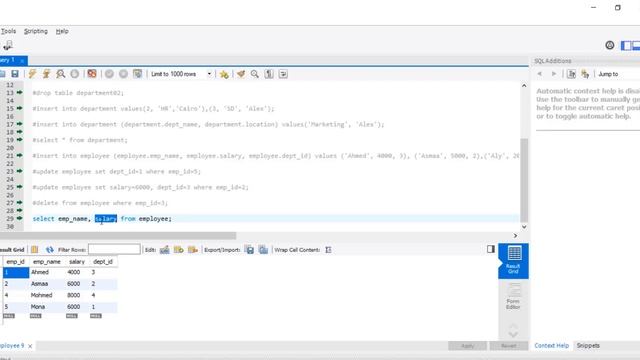Click the edit current row icon
This screenshot has height=360, width=640.
click(x=164, y=249)
